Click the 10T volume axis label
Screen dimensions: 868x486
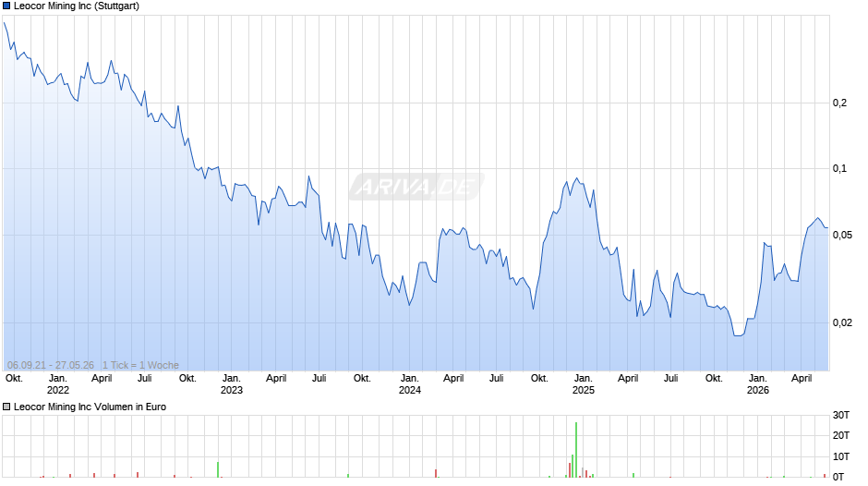(841, 456)
